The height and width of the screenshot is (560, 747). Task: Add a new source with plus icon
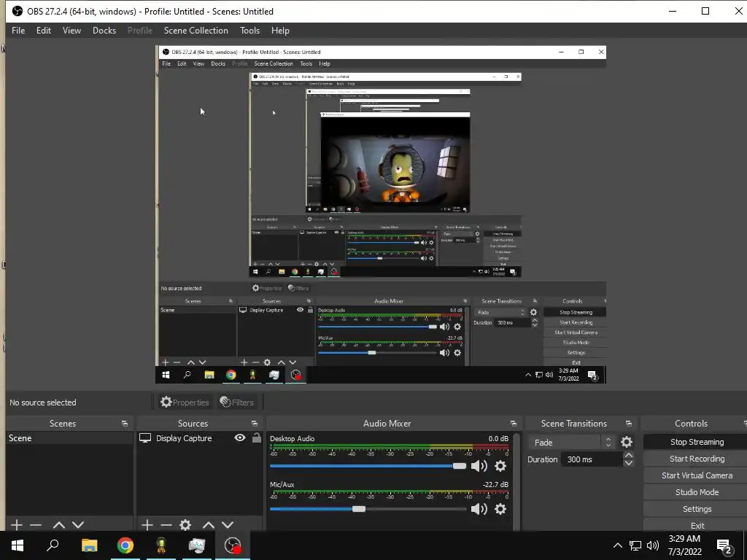pyautogui.click(x=147, y=524)
